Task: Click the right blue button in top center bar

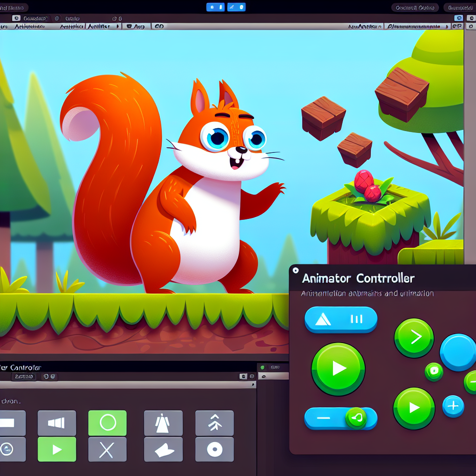Action: click(x=240, y=7)
